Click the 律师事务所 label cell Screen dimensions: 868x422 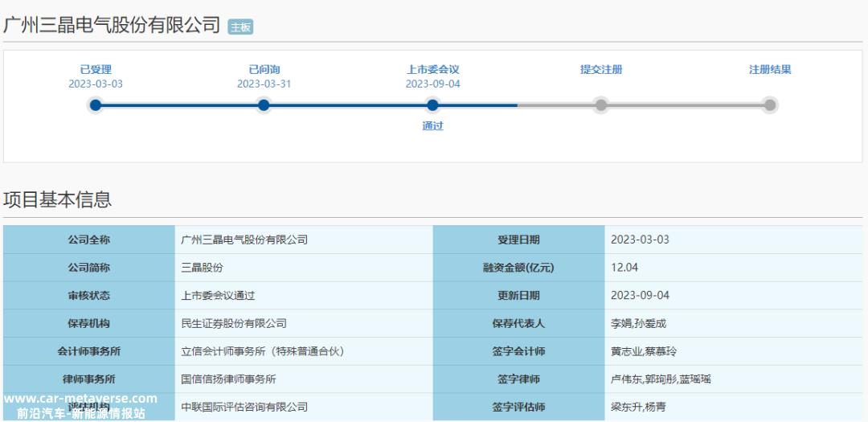[89, 379]
